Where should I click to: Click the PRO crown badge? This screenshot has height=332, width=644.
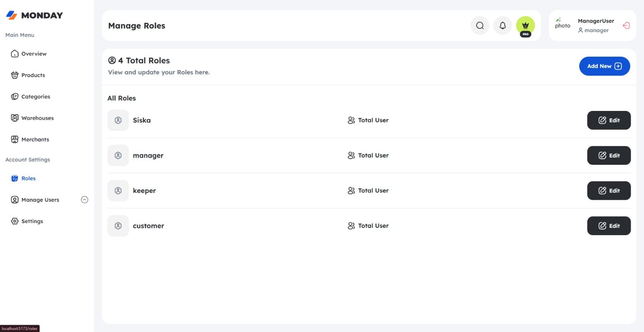[525, 26]
